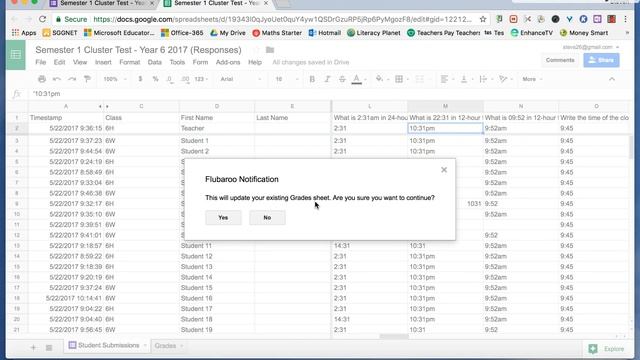Open the borders menu
The width and height of the screenshot is (640, 360).
click(399, 79)
